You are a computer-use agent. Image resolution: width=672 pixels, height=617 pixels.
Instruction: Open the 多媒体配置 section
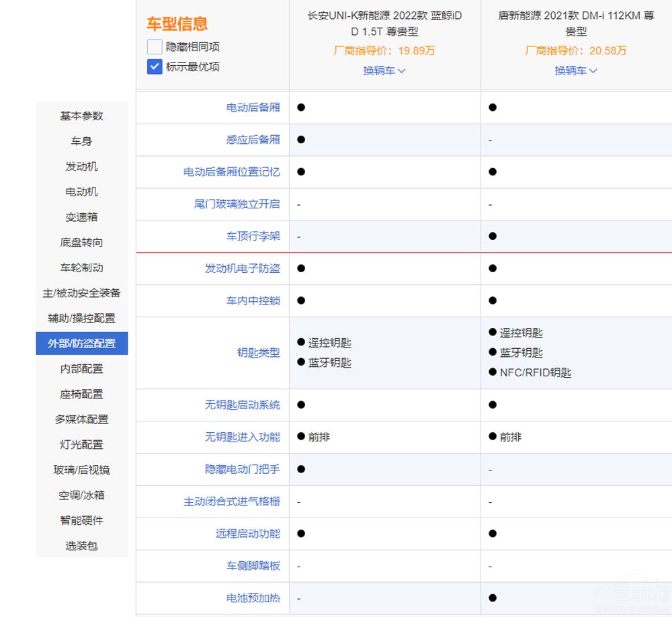tap(81, 419)
